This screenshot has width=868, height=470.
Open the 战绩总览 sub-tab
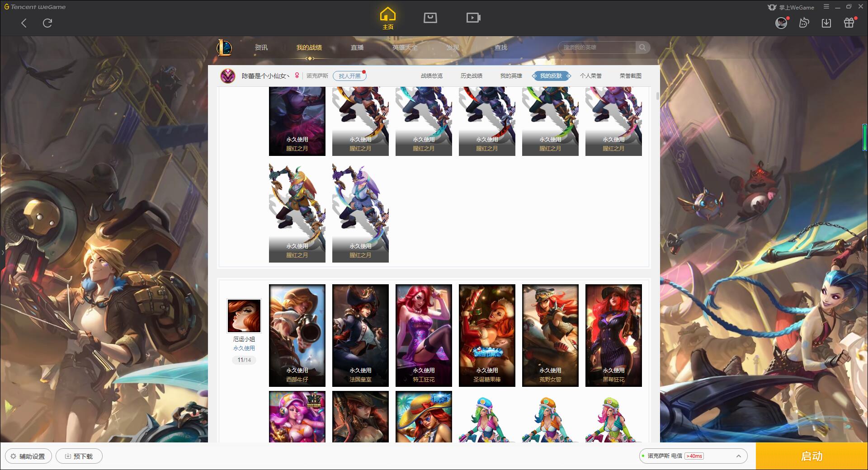tap(432, 76)
